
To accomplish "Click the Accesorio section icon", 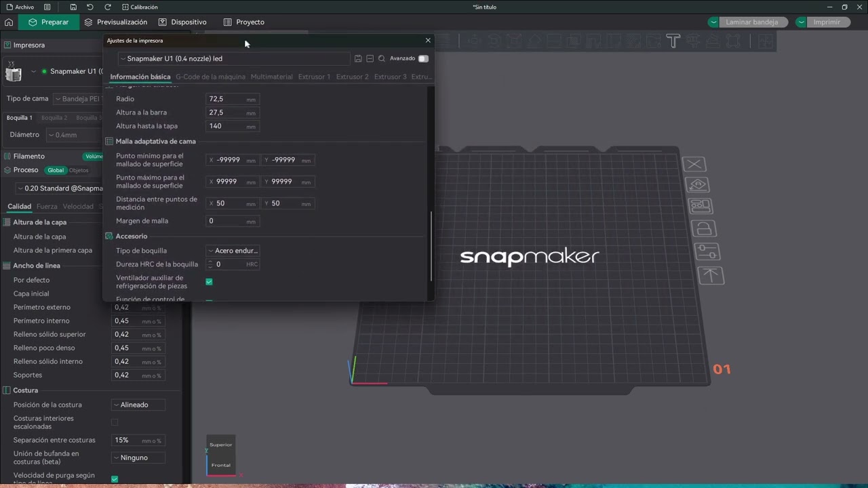I will 109,237.
